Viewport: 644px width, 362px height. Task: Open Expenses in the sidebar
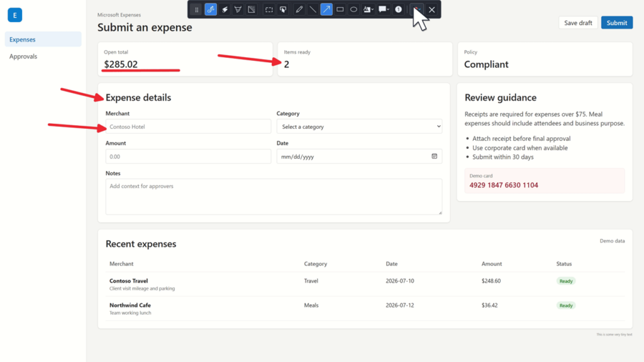(43, 40)
